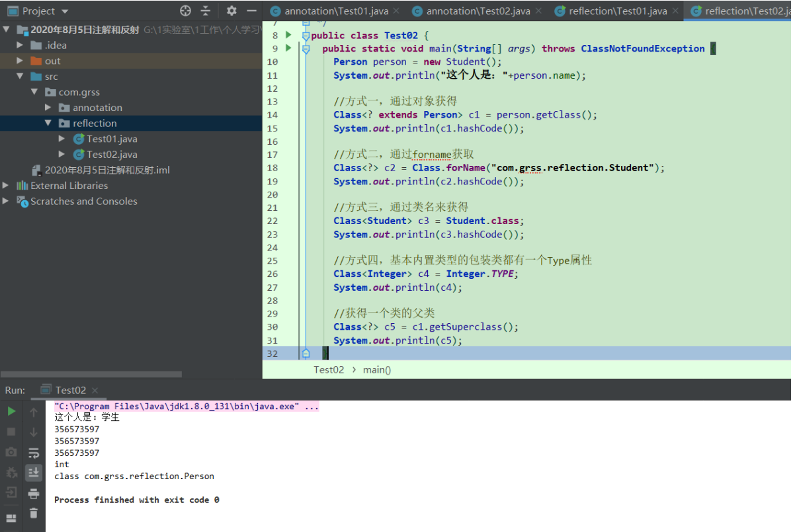Collapse the reflection package
Viewport: 793px width, 532px height.
[48, 123]
